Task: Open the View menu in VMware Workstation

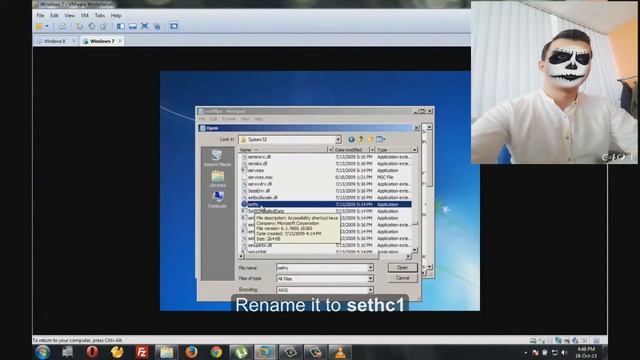Action: point(69,16)
